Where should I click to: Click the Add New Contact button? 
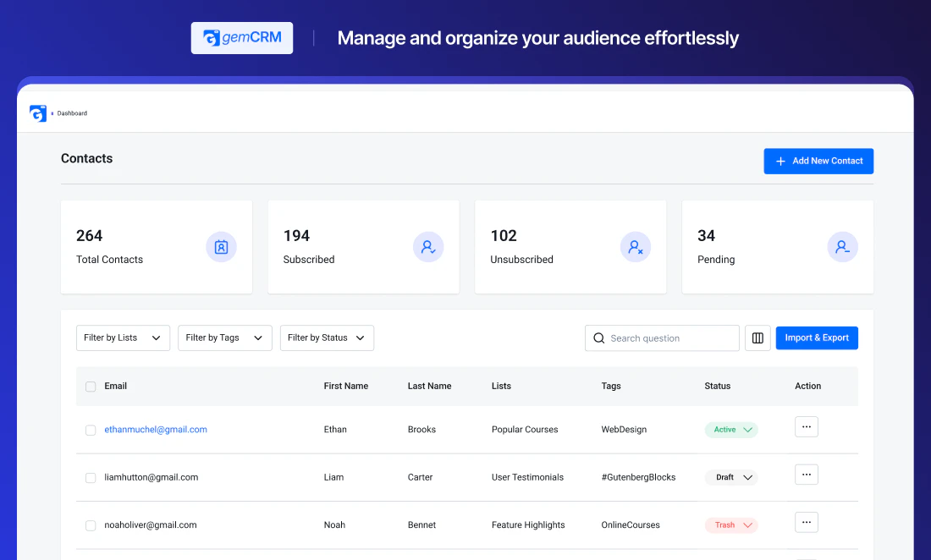818,161
